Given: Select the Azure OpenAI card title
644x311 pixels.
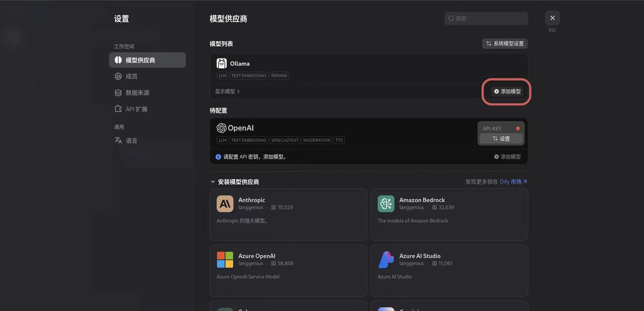Looking at the screenshot, I should 257,256.
